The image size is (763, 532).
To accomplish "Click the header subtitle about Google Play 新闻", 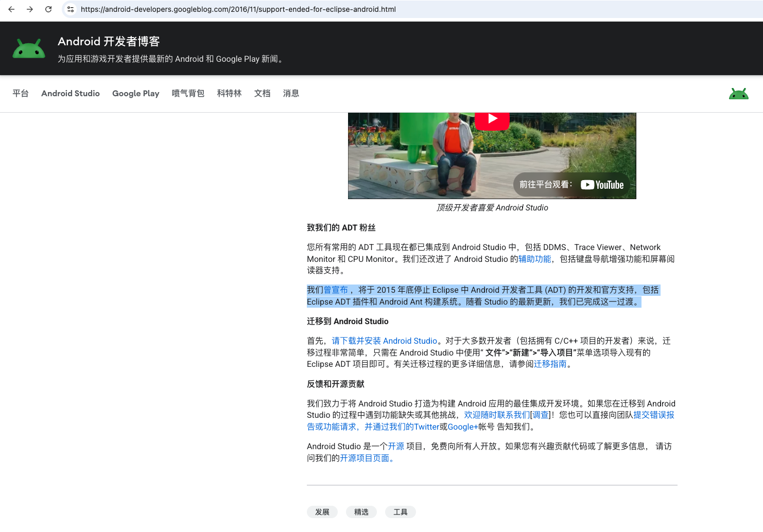I will click(x=171, y=59).
